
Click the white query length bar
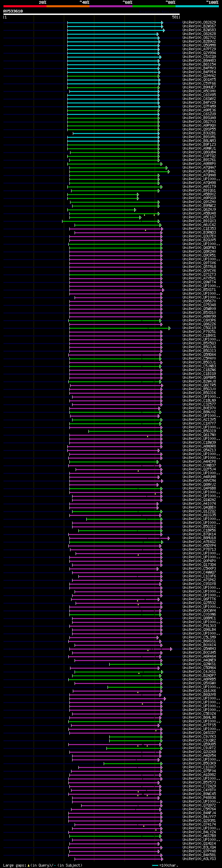point(91,14)
